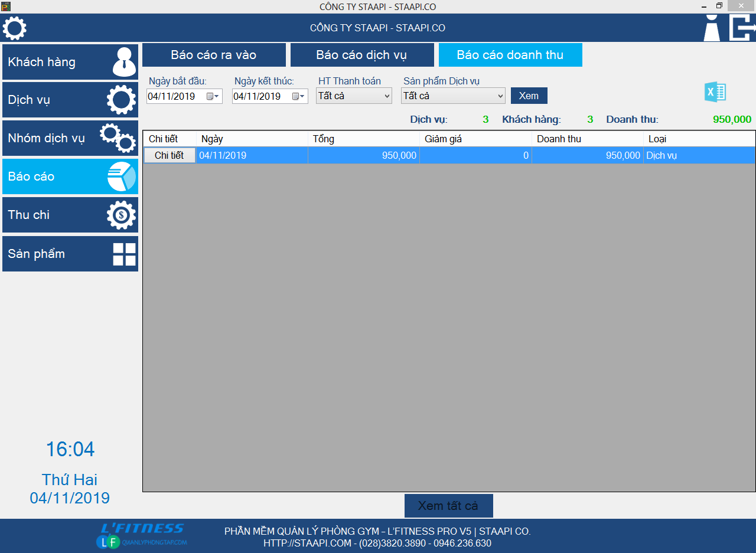This screenshot has height=553, width=756.
Task: Click the Sản phẩm grid icon
Action: coord(124,254)
